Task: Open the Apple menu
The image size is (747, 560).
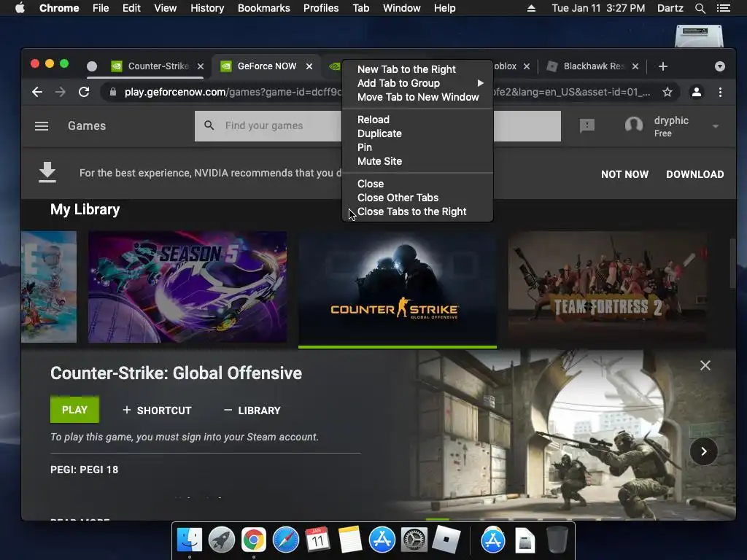Action: 20,8
